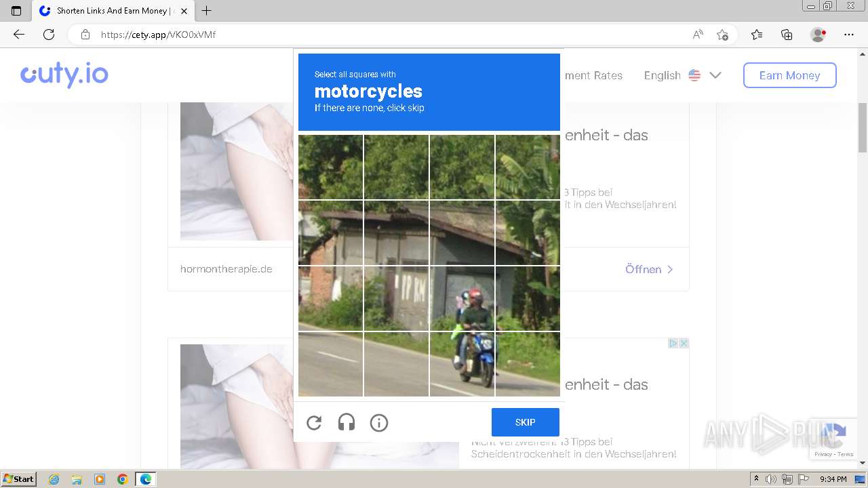Switch to audio challenge headphones icon
Viewport: 868px width, 488px height.
coord(347,423)
